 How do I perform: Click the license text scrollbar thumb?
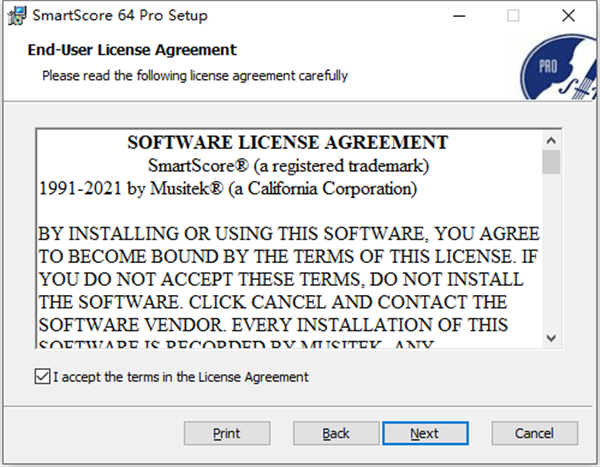click(551, 162)
